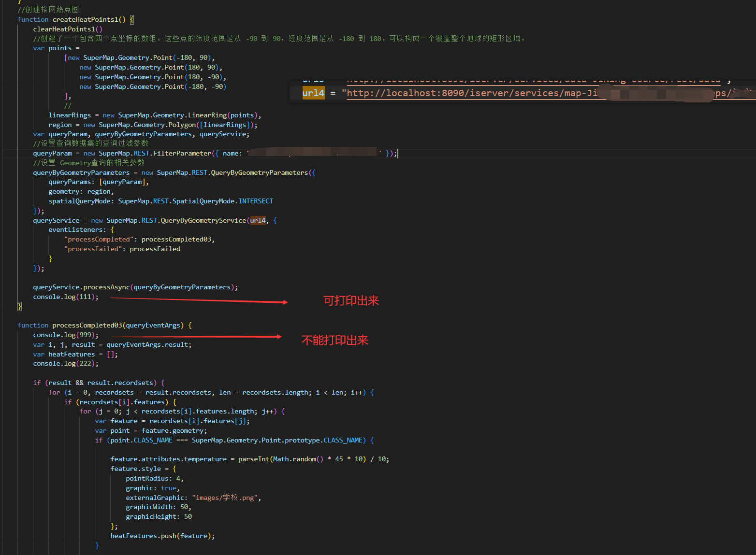The image size is (756, 555).
Task: Click '"processFailed": processFailed' line
Action: point(122,249)
